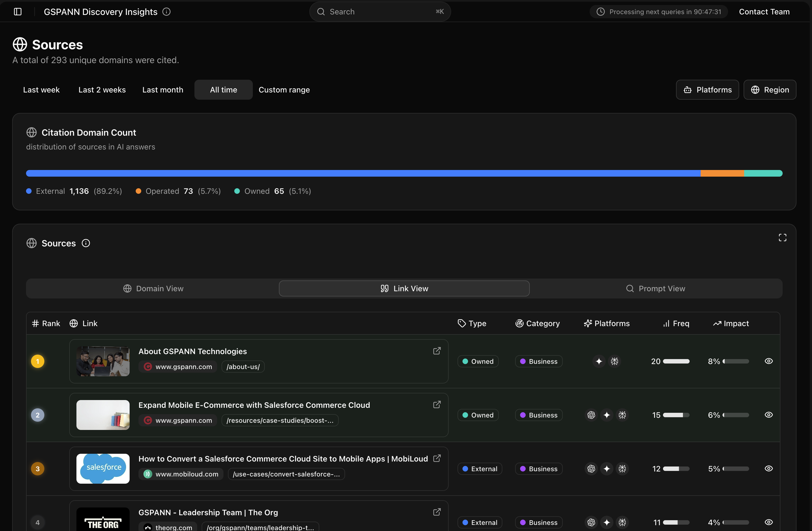
Task: Select Last 2 weeks time range
Action: pyautogui.click(x=102, y=90)
